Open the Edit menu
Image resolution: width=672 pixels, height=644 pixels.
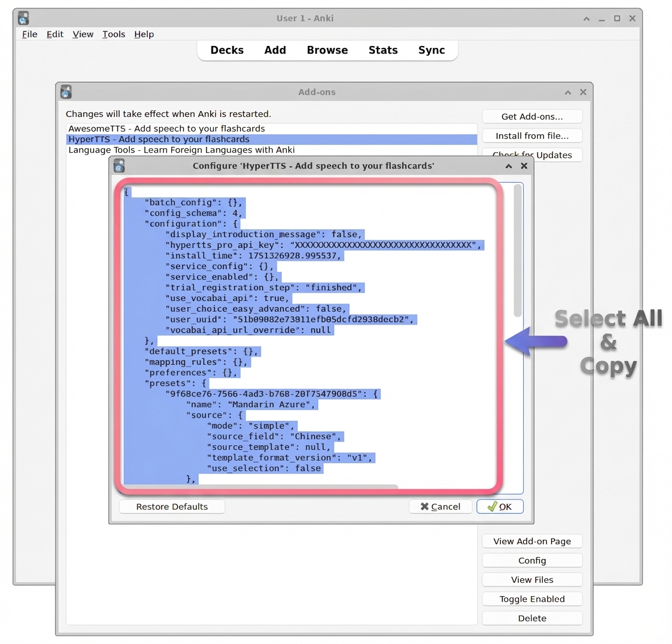click(54, 34)
